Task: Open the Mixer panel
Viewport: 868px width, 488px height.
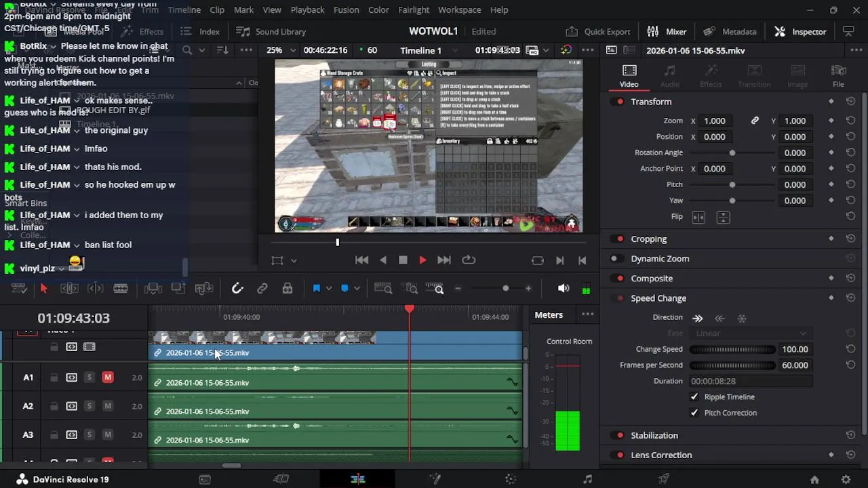Action: click(x=667, y=32)
